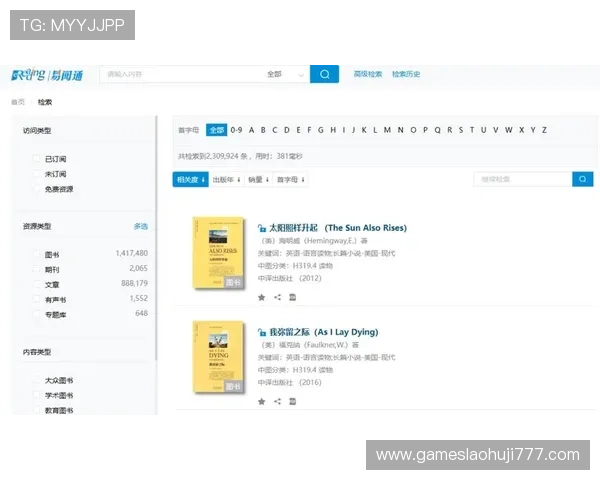Click open-access lock icon for As I Lay Dying
Viewport: 600px width, 480px height.
point(262,332)
